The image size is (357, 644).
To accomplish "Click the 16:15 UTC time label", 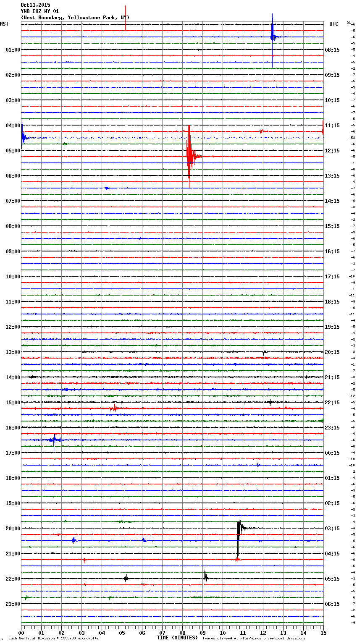I will 332,251.
